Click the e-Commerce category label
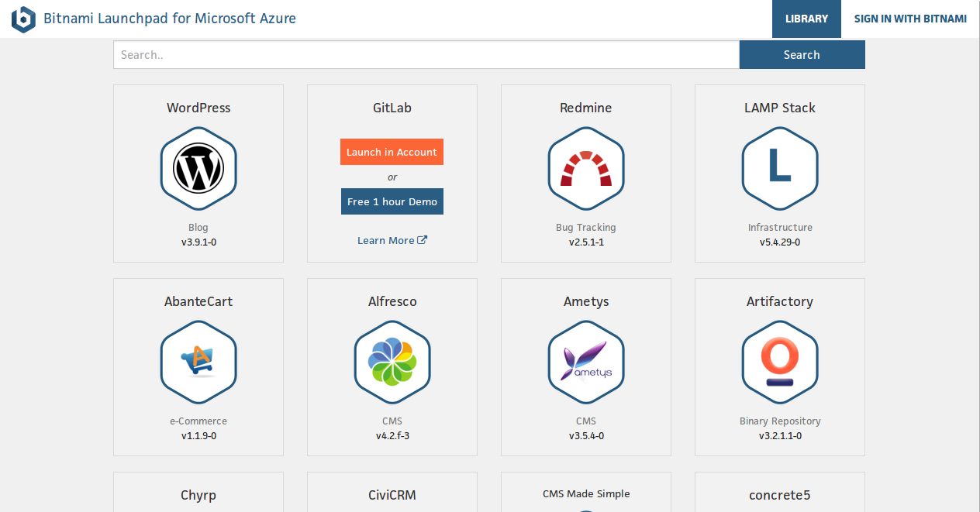 pyautogui.click(x=198, y=421)
